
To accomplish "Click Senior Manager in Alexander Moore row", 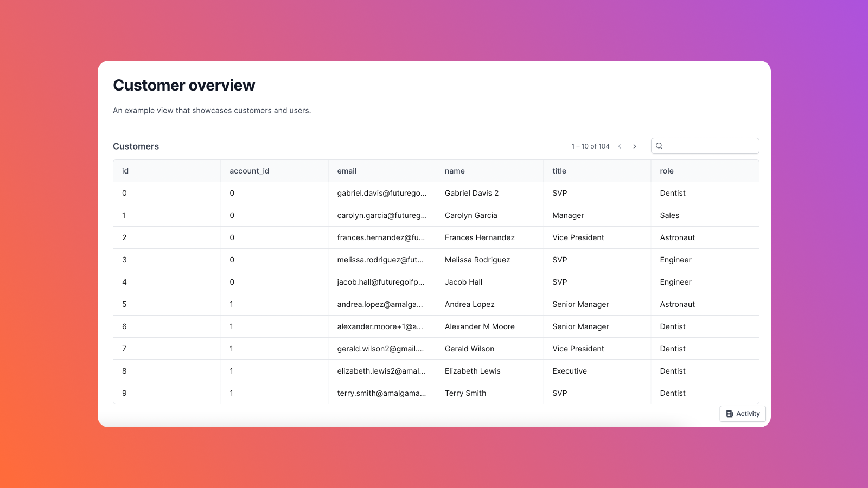I will [x=580, y=326].
